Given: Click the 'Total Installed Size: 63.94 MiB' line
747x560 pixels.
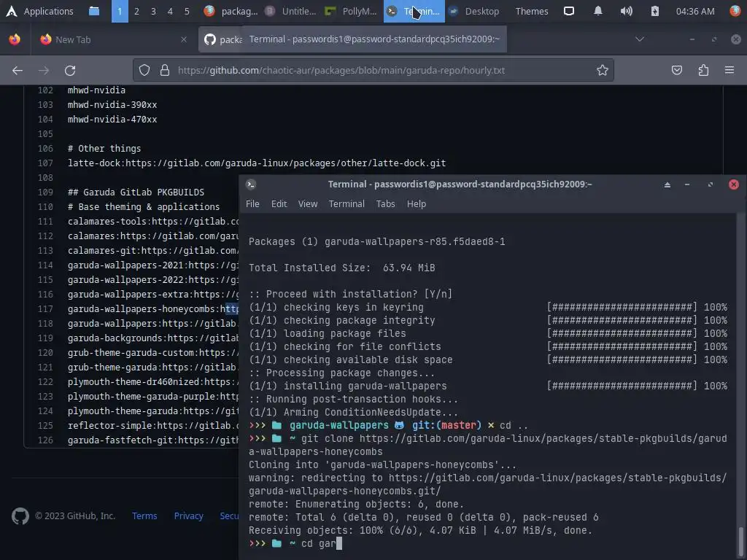Looking at the screenshot, I should pos(341,268).
